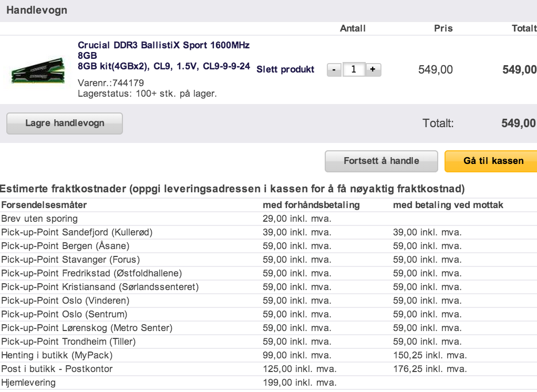The width and height of the screenshot is (537, 392).
Task: Click the unit price 549,00 under Pris
Action: click(436, 70)
